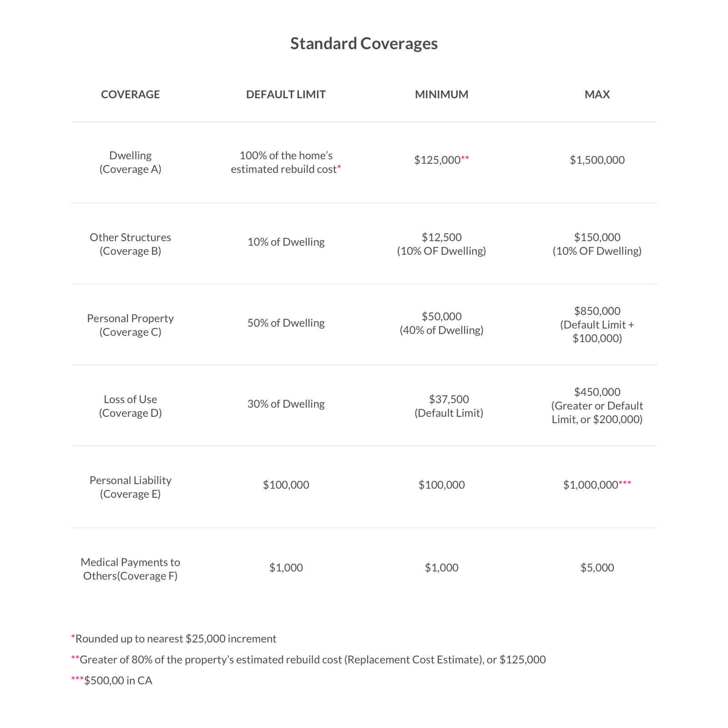Select Personal Liability (Coverage E) label
728x728 pixels.
pyautogui.click(x=130, y=487)
